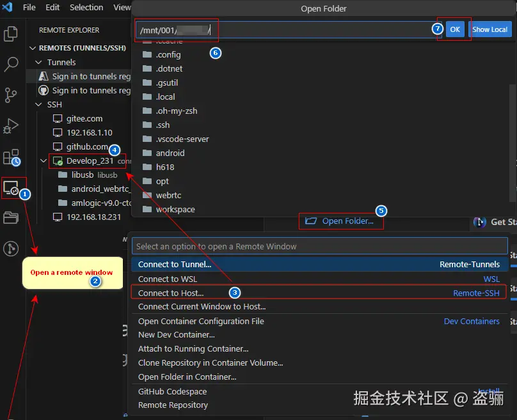Select Open Folder in Container...
This screenshot has width=517, height=420.
pos(319,377)
